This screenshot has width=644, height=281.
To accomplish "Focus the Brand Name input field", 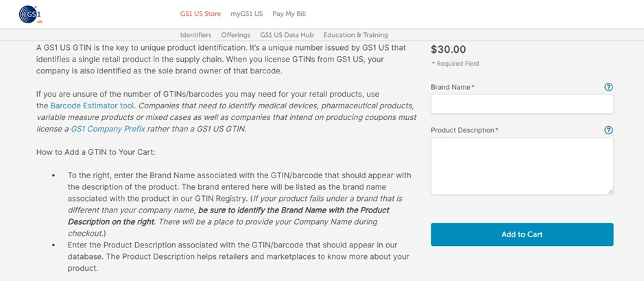I will coord(522,104).
